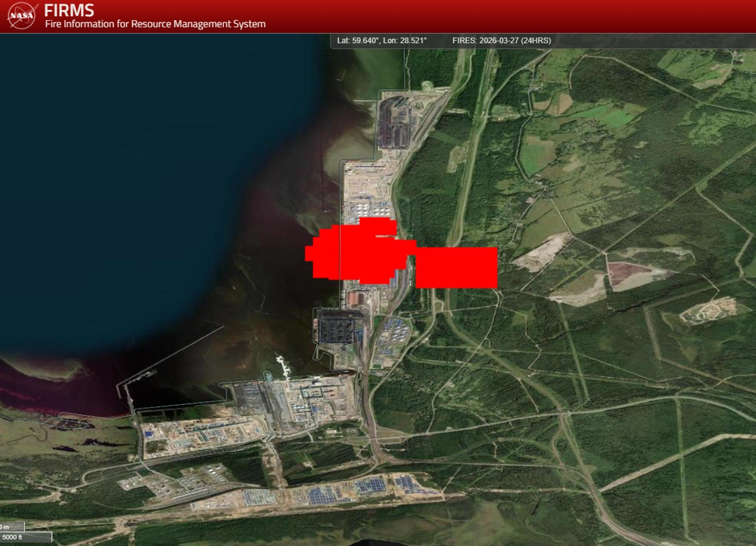Click the tank farm southeast of the coal stockpile
Image resolution: width=756 pixels, height=546 pixels.
pos(393,332)
